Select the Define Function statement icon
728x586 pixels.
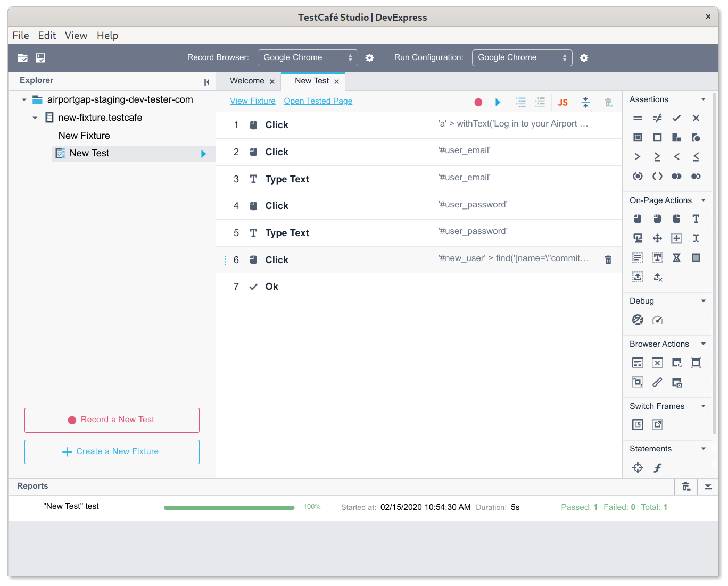658,467
